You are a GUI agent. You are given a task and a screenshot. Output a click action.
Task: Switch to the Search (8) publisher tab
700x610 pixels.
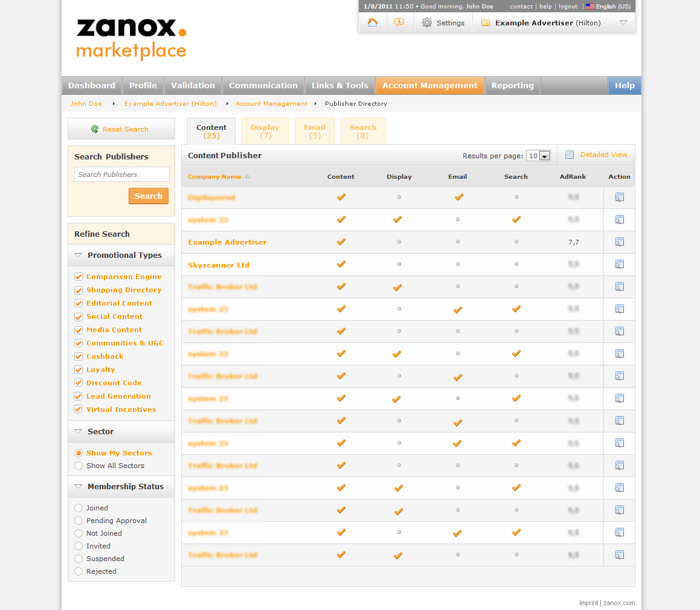pos(363,131)
